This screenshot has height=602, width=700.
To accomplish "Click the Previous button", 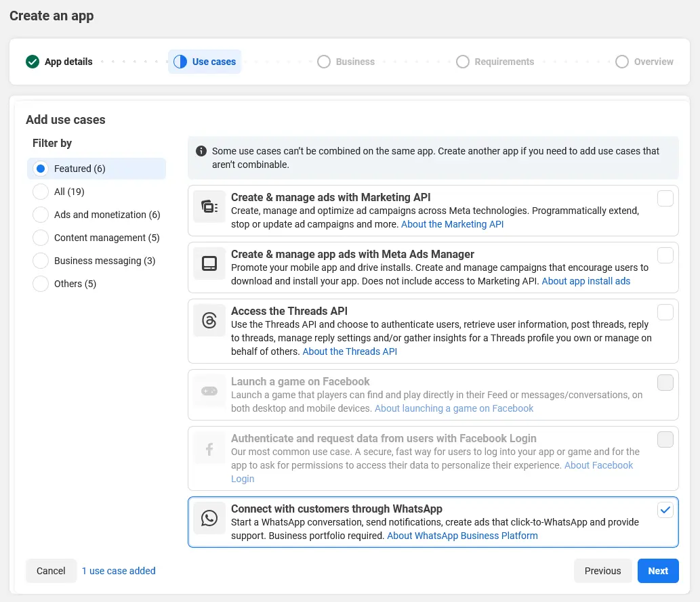I will 602,571.
